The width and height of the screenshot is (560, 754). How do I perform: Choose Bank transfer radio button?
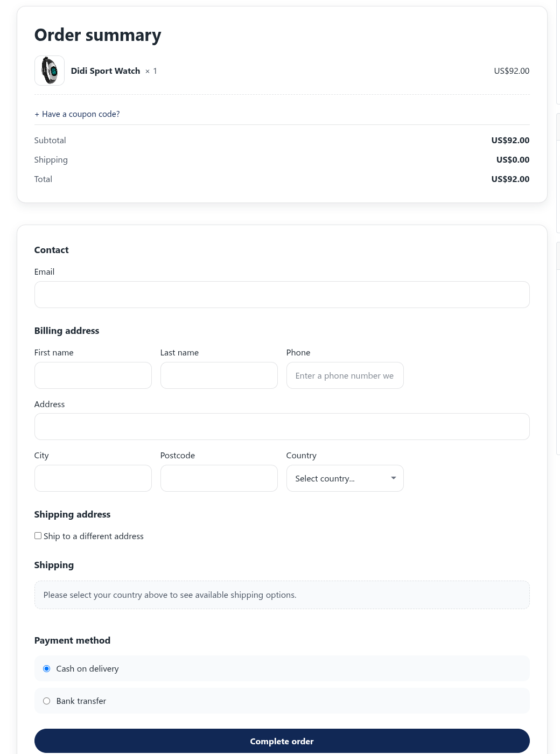[47, 701]
